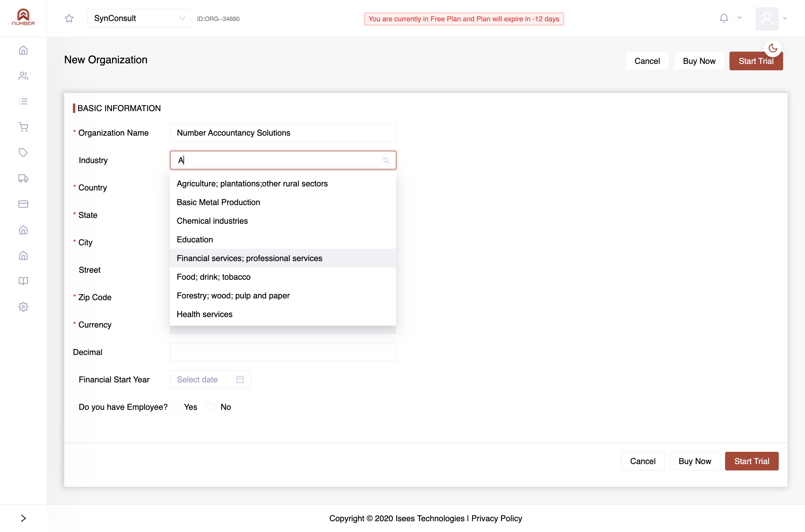Choose Financial services; professional services option
The image size is (805, 532).
283,258
